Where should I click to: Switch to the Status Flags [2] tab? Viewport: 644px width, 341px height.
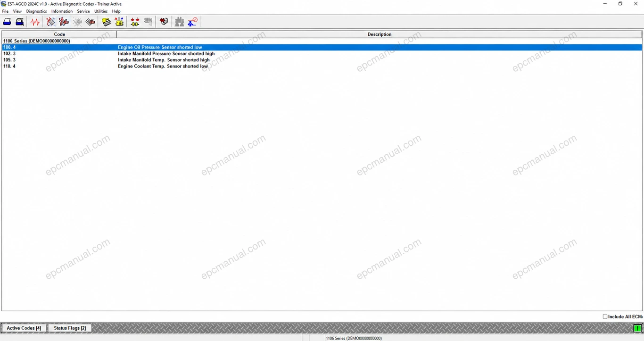pos(70,328)
